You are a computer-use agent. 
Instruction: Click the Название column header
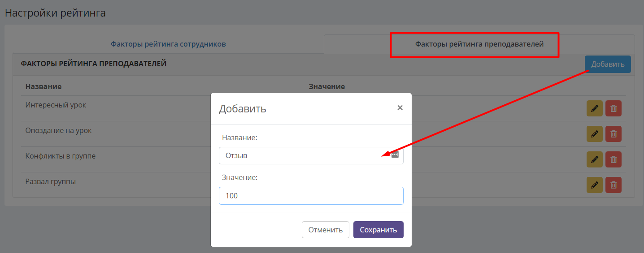tap(44, 86)
